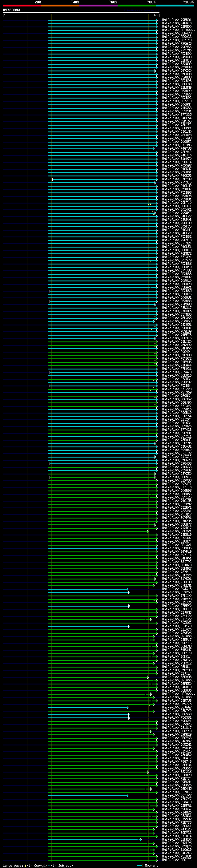197x868 pixels.
Task: Select the UniRef100_B2XWQ9 label
Action: tap(177, 64)
